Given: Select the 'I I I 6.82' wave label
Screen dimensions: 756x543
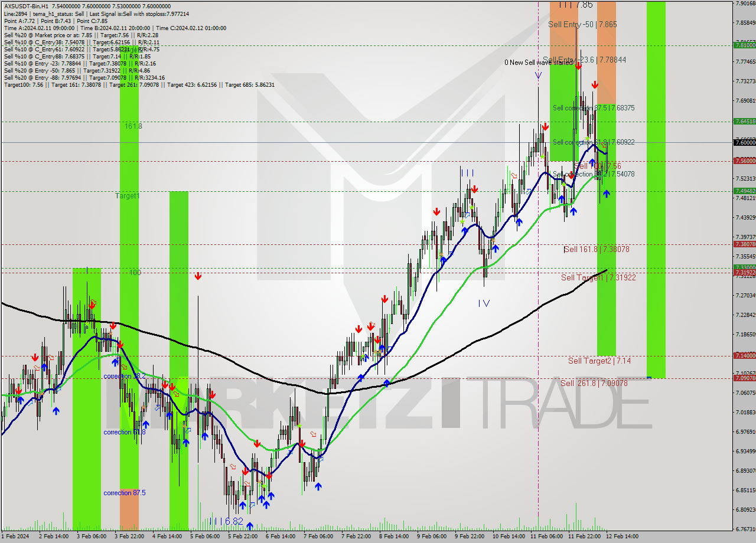Looking at the screenshot, I should 226,521.
